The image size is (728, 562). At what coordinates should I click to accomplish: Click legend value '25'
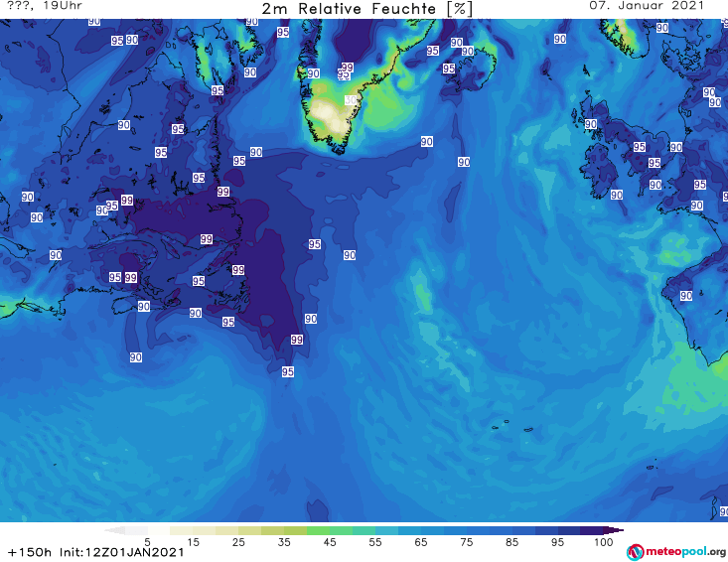pos(238,542)
